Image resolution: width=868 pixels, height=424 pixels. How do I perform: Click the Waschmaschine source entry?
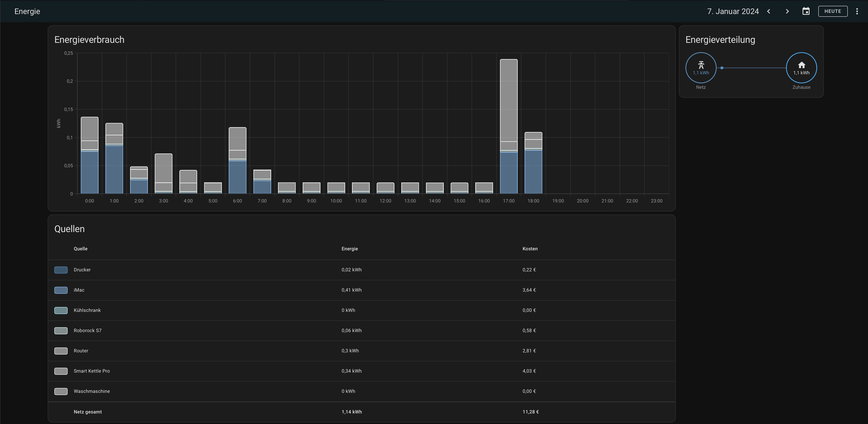92,391
